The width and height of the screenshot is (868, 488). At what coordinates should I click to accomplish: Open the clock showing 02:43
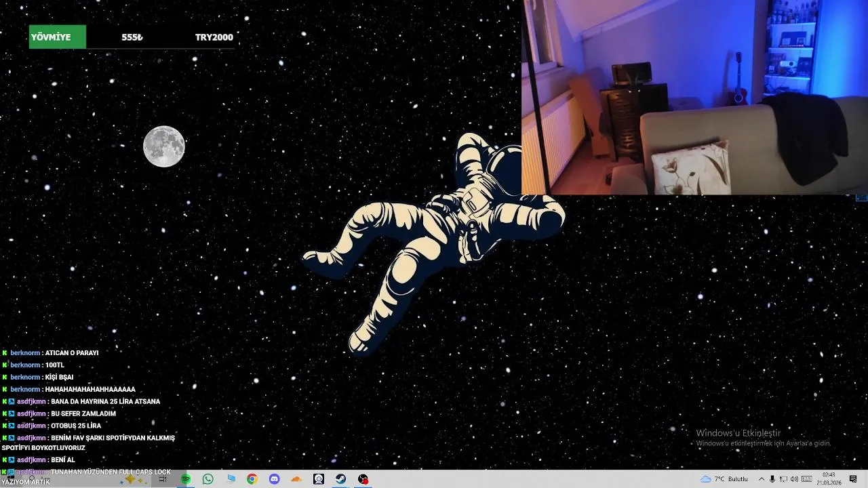coord(829,479)
